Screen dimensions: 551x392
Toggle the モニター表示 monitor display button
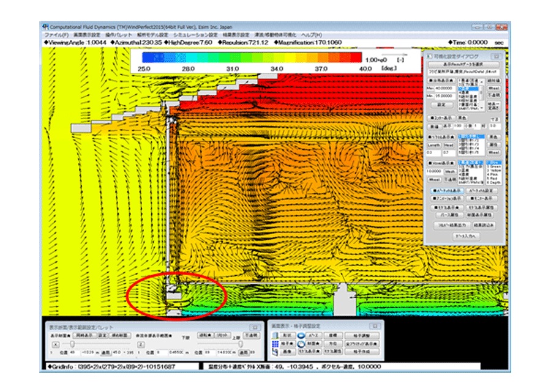(x=481, y=198)
